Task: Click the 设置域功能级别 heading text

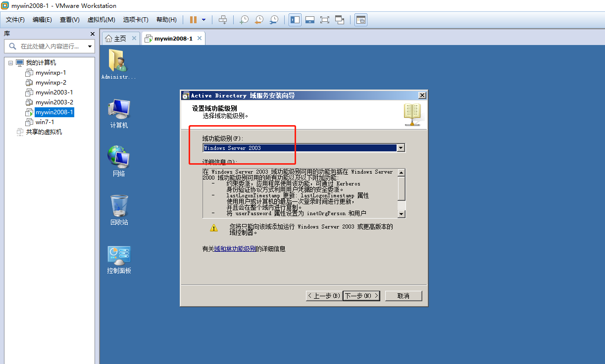Action: 214,108
